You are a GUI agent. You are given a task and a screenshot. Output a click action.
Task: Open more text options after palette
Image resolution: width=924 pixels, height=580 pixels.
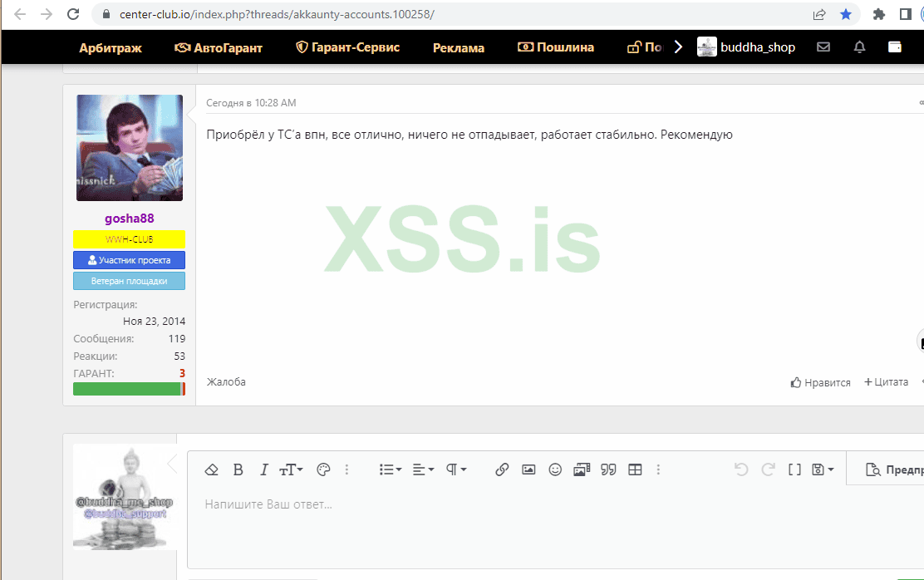[x=346, y=469]
